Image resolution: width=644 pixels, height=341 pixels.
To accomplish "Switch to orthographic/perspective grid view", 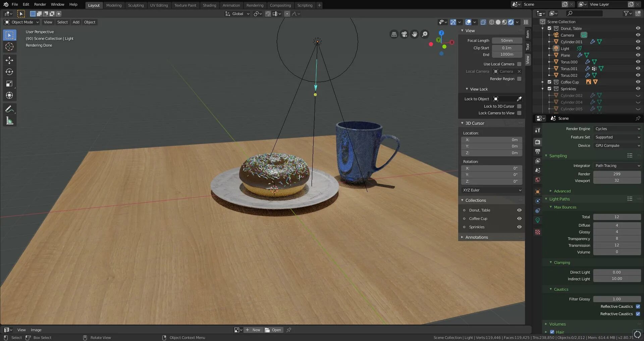I will pyautogui.click(x=394, y=34).
